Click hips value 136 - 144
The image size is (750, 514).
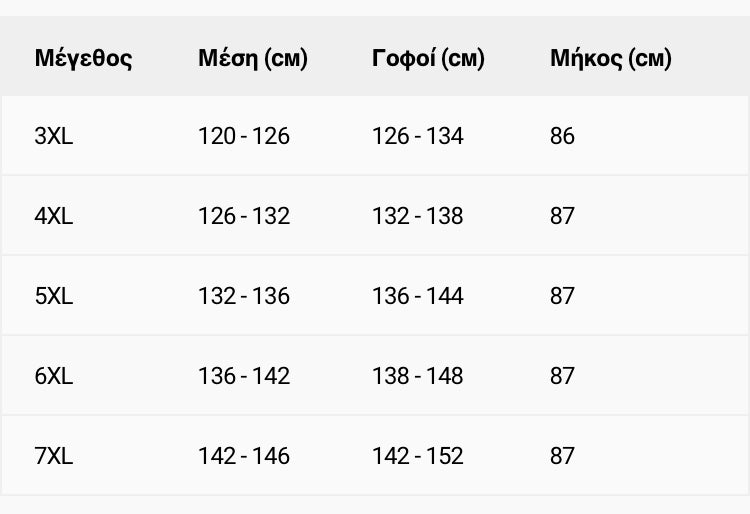(418, 295)
